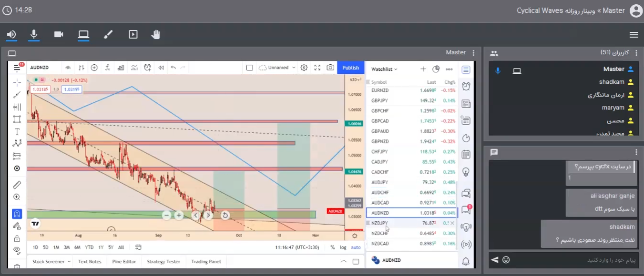The width and height of the screenshot is (644, 276).
Task: Turn on the webcam camera icon
Action: pyautogui.click(x=59, y=34)
